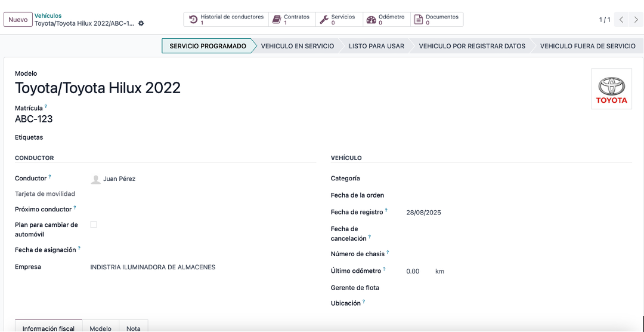Open Historial de conductores smart button
The height and width of the screenshot is (332, 644).
[x=227, y=19]
